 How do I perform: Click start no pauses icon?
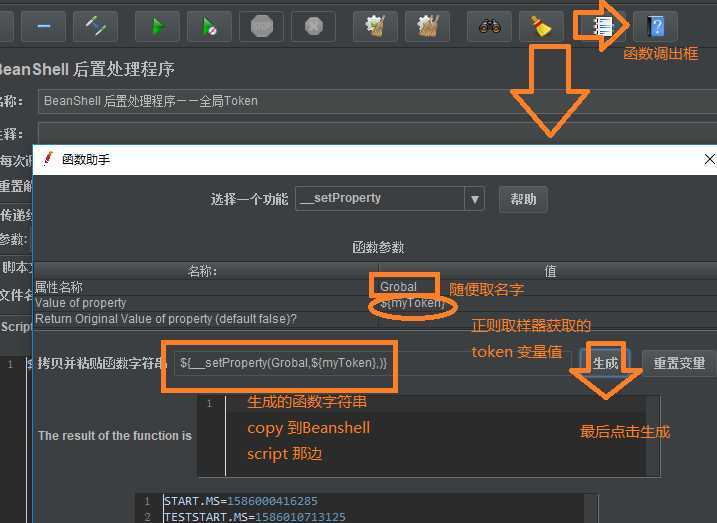[209, 26]
